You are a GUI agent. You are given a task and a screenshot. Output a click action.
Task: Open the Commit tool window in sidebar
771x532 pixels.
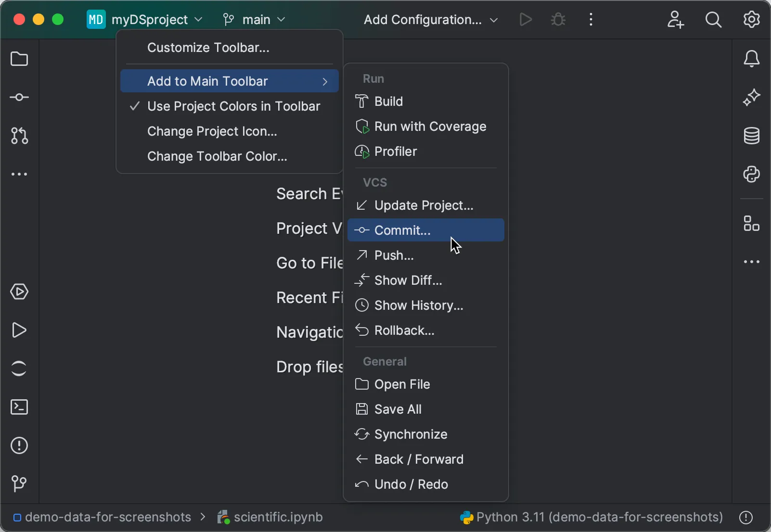point(19,98)
